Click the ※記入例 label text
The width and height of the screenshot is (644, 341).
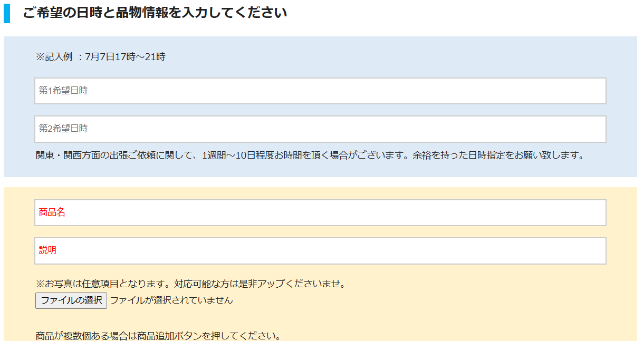click(x=54, y=57)
